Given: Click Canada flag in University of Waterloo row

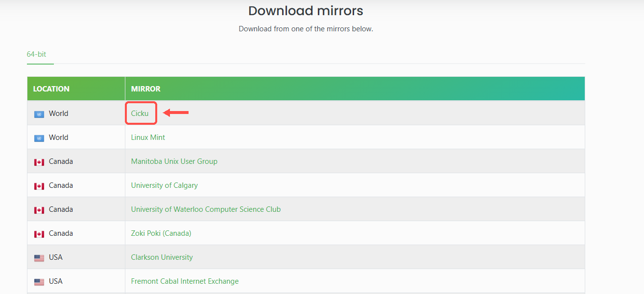Looking at the screenshot, I should coord(39,210).
